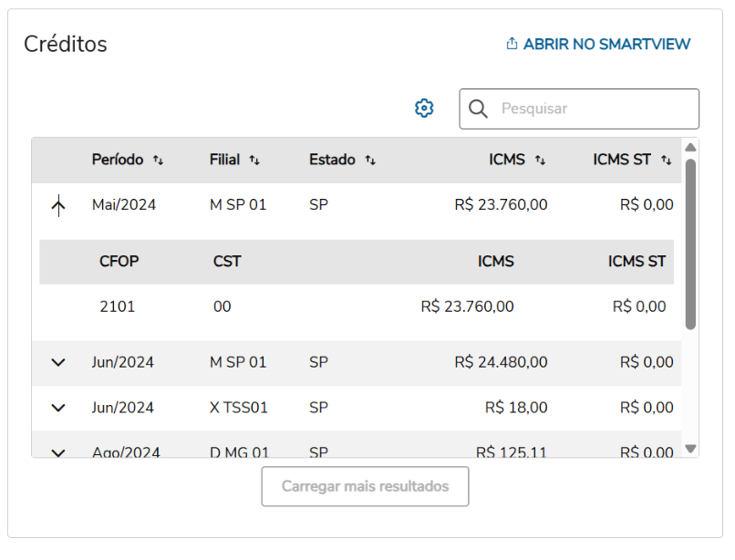735x560 pixels.
Task: Open the table settings gear icon
Action: (x=424, y=109)
